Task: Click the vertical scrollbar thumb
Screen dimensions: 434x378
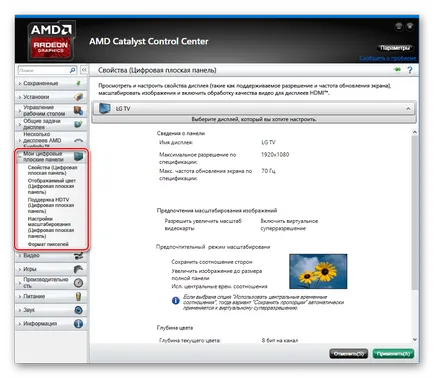Action: click(415, 212)
